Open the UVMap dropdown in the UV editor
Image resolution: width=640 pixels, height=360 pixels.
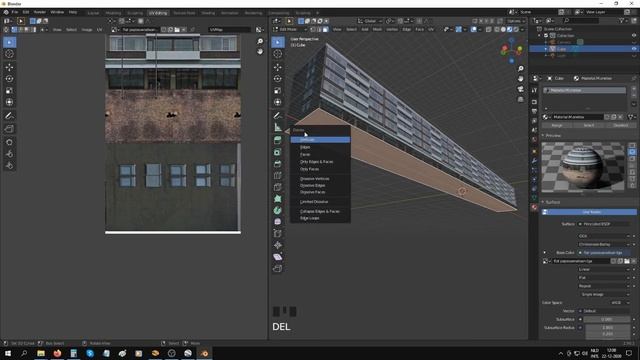tap(229, 29)
